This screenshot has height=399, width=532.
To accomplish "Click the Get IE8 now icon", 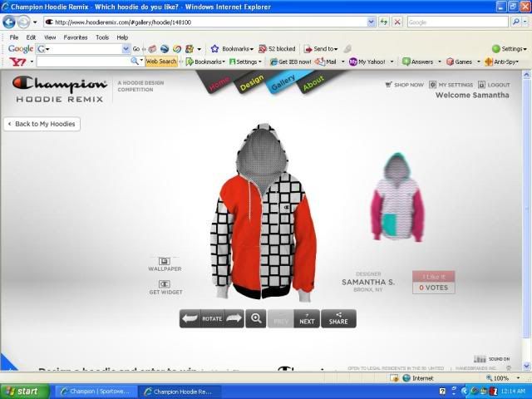I will pyautogui.click(x=273, y=62).
